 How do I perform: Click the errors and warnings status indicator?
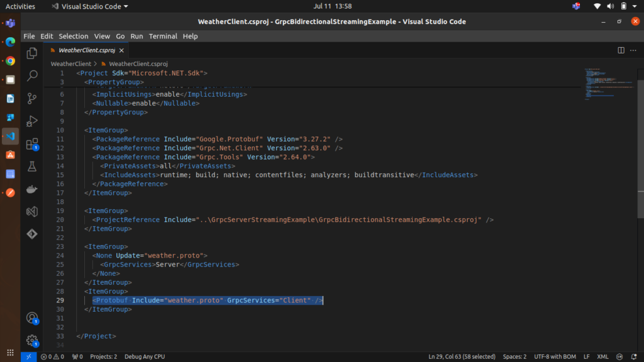pos(52,356)
